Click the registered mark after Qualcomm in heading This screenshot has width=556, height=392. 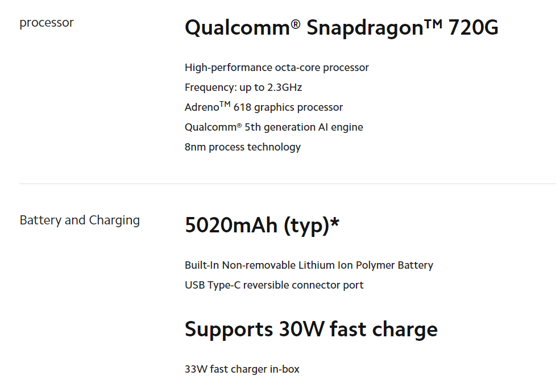(296, 24)
